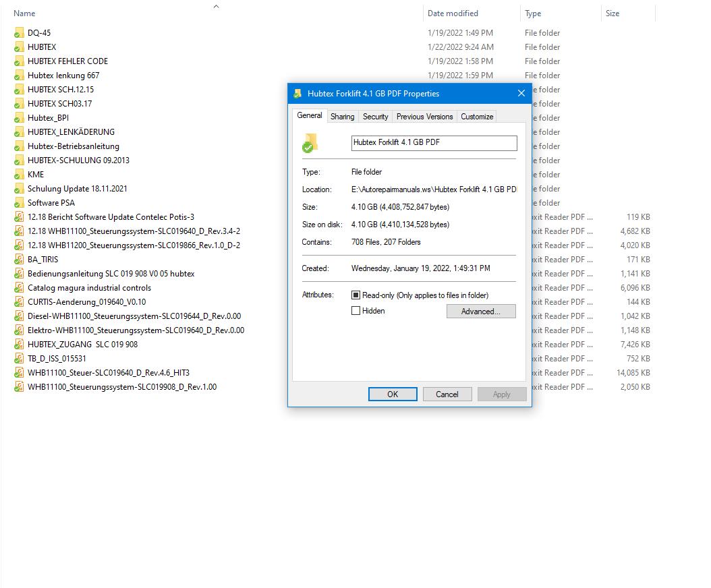Open Advanced attributes dialog
This screenshot has width=711, height=588.
(481, 312)
